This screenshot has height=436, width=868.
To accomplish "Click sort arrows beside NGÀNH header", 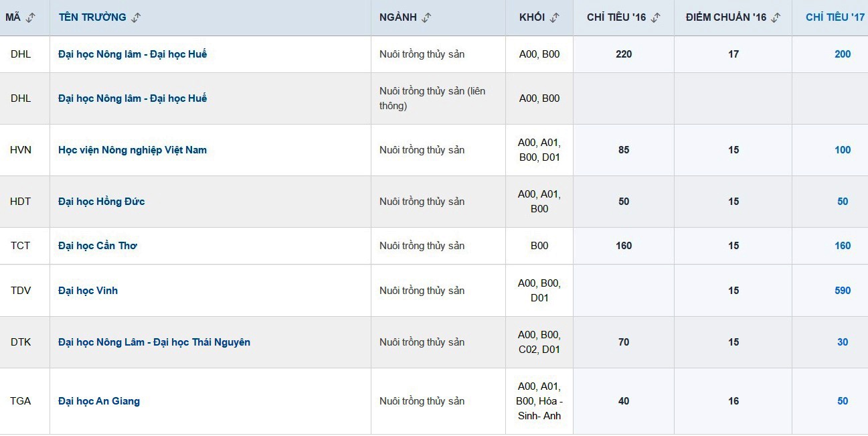I will click(x=426, y=18).
